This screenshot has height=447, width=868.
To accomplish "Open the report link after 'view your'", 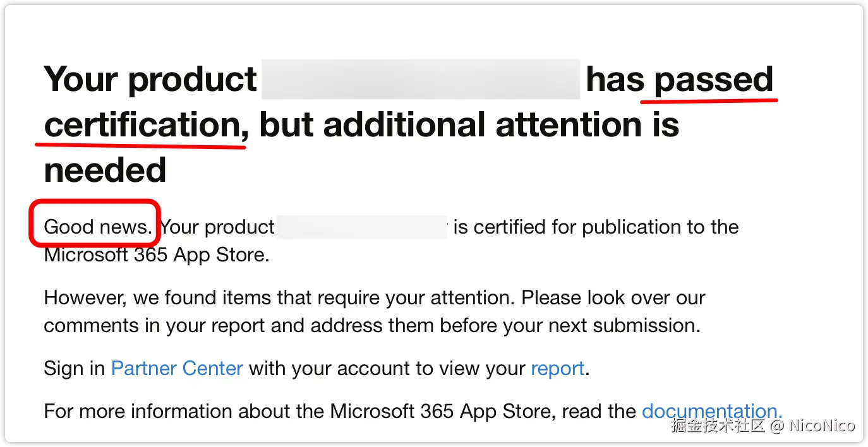I will (x=558, y=369).
